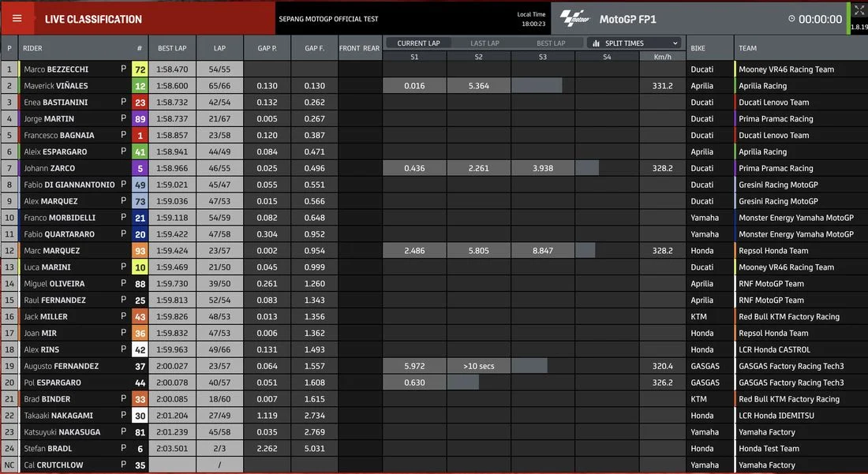Click top speed 331.2
868x474 pixels.
click(662, 86)
